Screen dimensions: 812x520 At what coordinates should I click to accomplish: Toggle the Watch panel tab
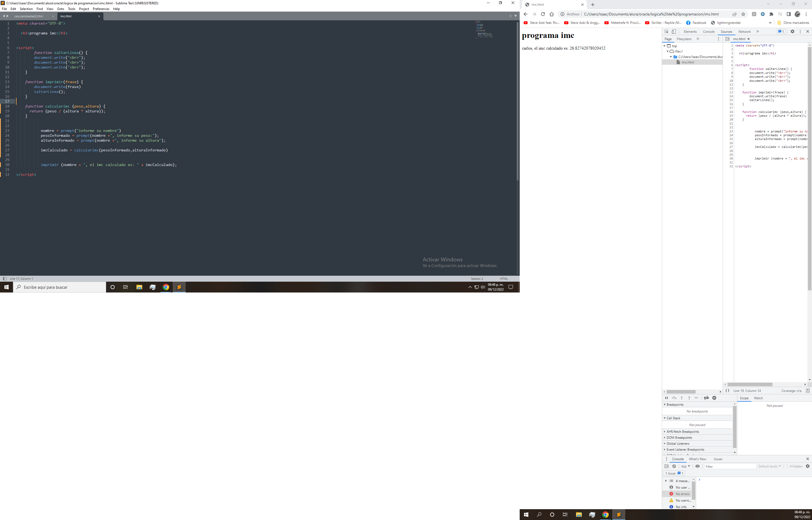click(759, 397)
